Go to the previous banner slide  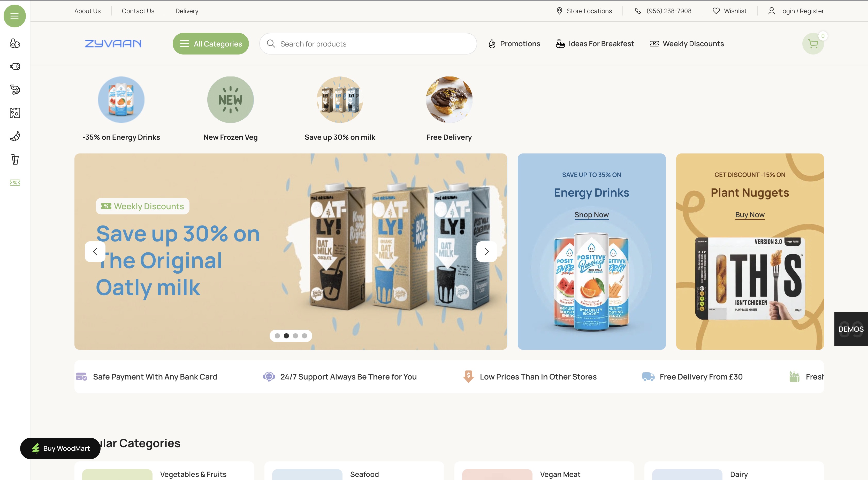95,251
